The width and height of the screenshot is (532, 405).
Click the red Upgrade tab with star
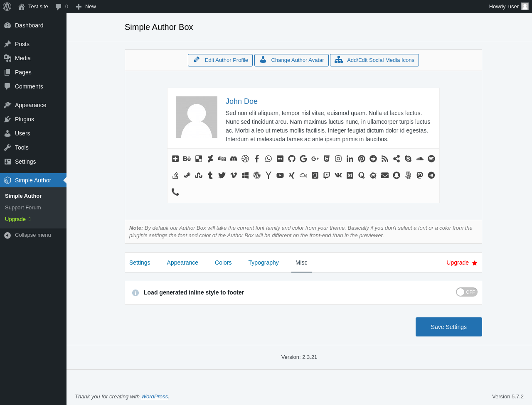(462, 263)
